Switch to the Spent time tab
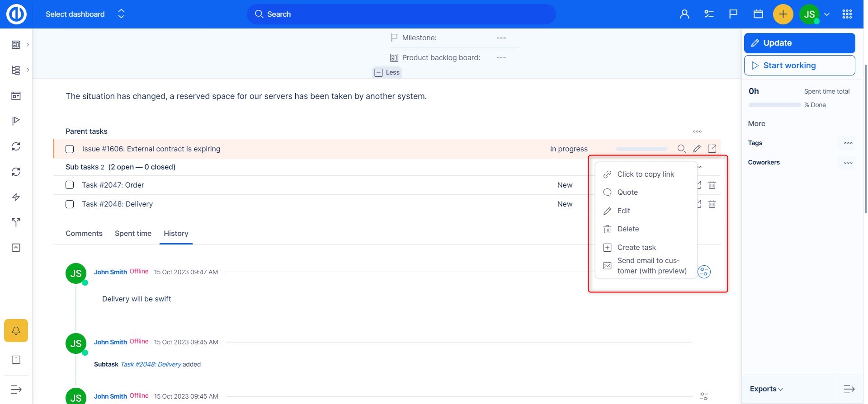This screenshot has height=404, width=868. pos(133,234)
